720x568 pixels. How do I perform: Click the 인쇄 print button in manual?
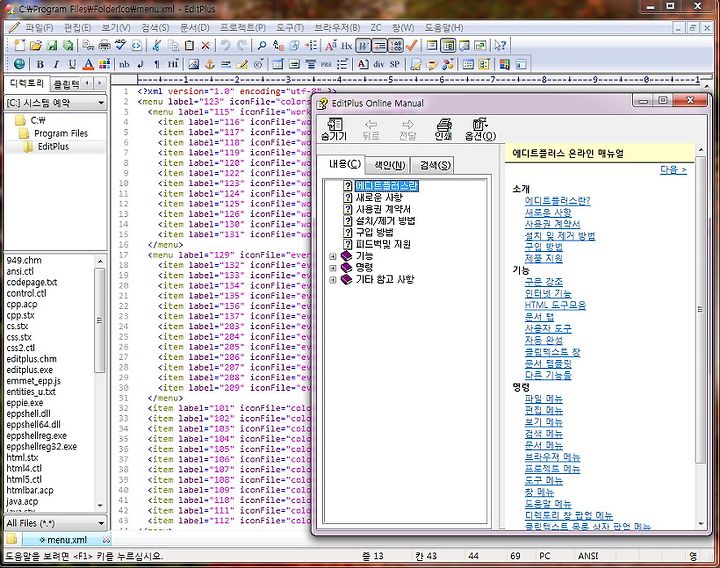tap(444, 129)
